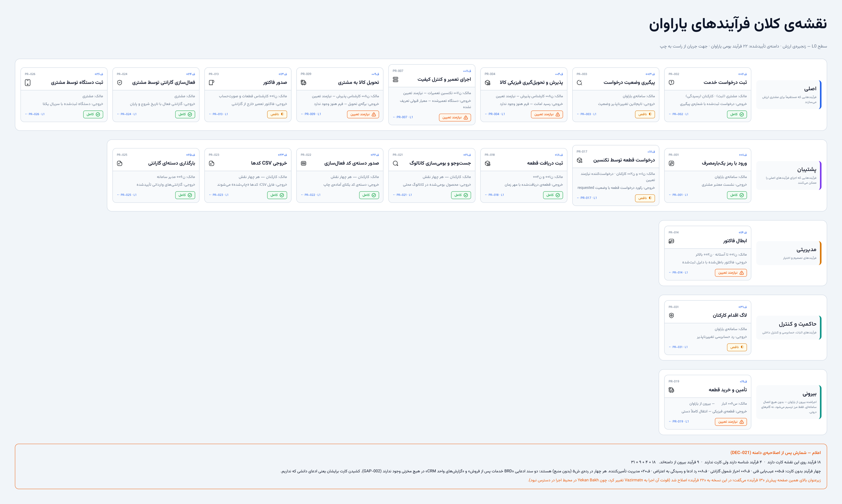Viewport: 842px width, 504px height.
Task: Click cancelled invoice icon on PR-014 card
Action: point(671,241)
